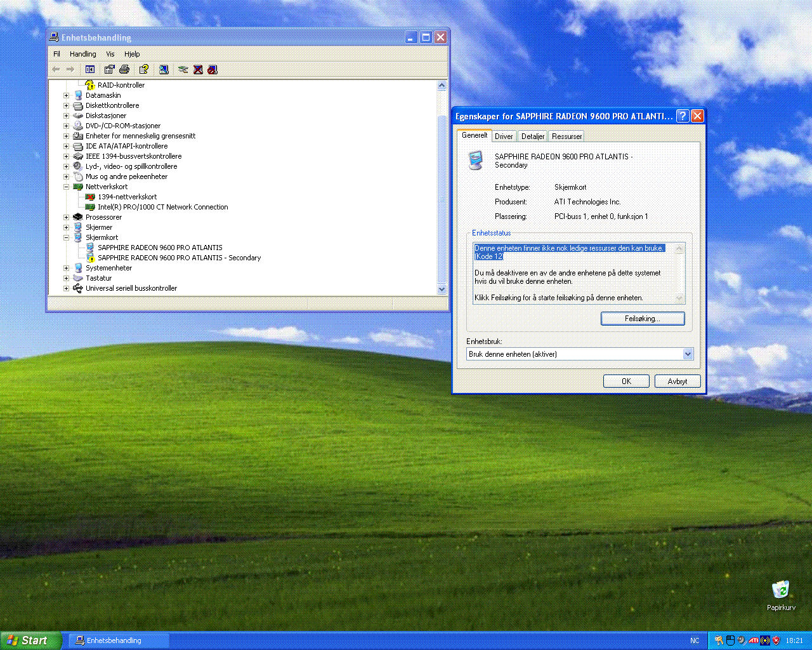Open the Fil menu

pyautogui.click(x=56, y=54)
